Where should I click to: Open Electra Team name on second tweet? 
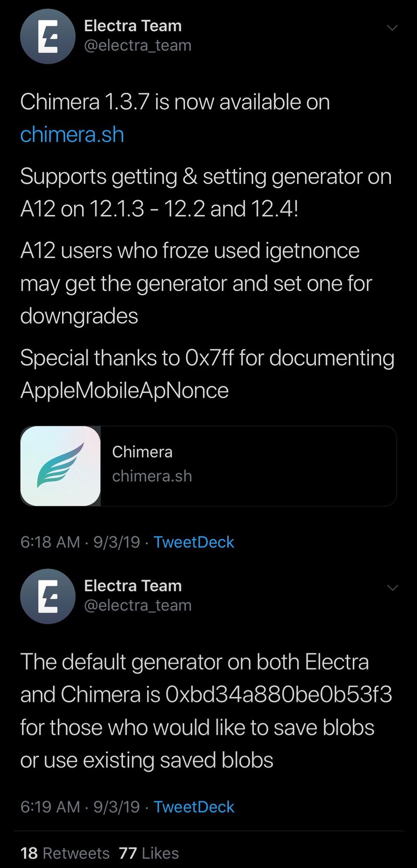coord(133,586)
